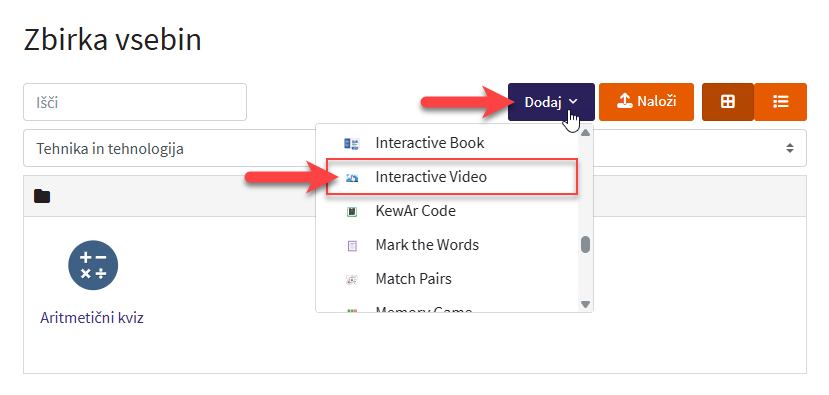Viewport: 829px width, 395px height.
Task: Choose KewAr Code from menu
Action: coord(447,211)
